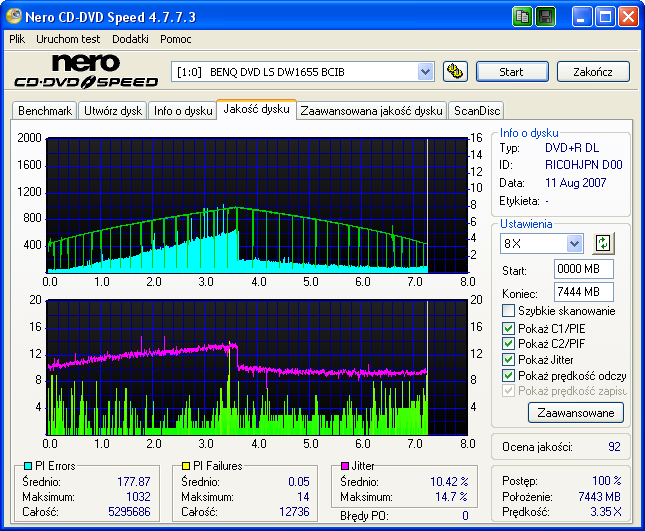645x531 pixels.
Task: Click the Koniec 7444 MB field
Action: (x=584, y=292)
